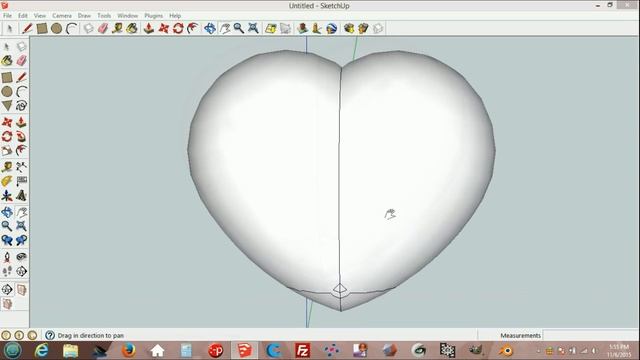Pick the Paint Bucket in the left palette
The width and height of the screenshot is (640, 360).
tap(7, 61)
